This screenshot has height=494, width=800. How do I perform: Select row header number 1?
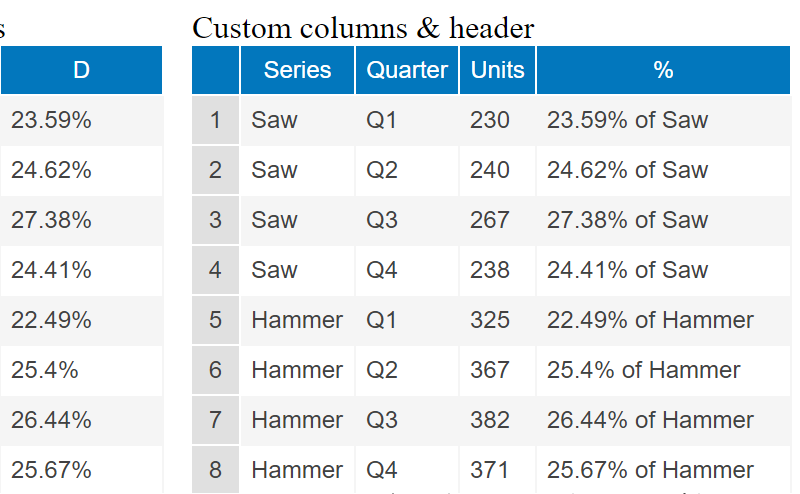(x=215, y=120)
